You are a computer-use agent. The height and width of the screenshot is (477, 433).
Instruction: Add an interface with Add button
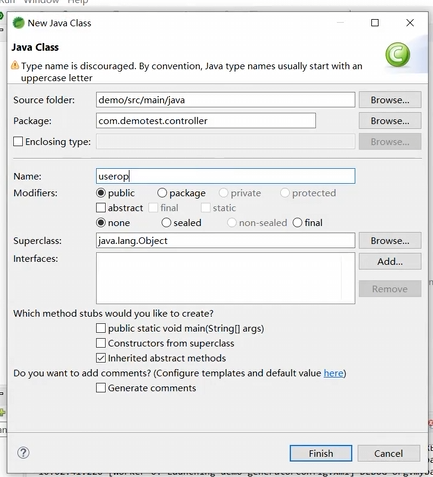(390, 261)
